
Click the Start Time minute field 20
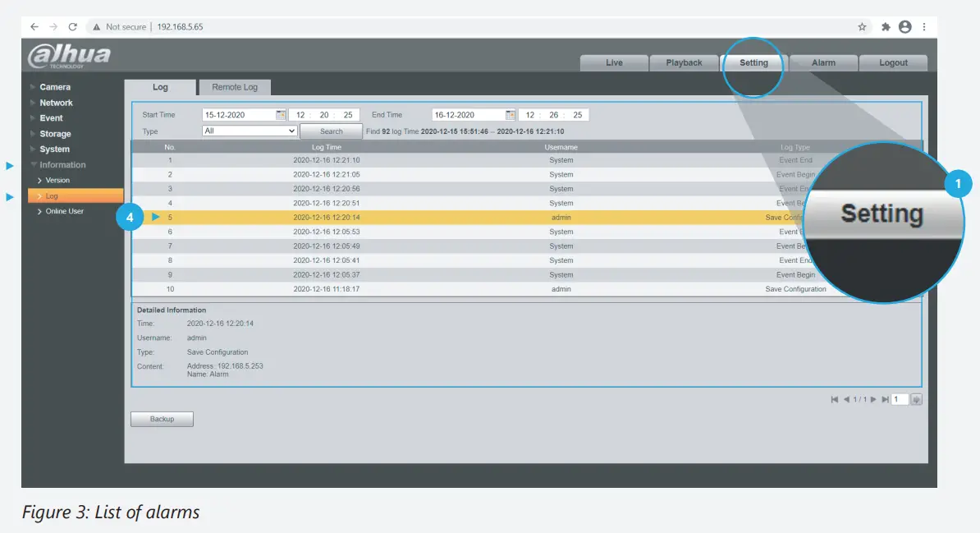pos(323,115)
